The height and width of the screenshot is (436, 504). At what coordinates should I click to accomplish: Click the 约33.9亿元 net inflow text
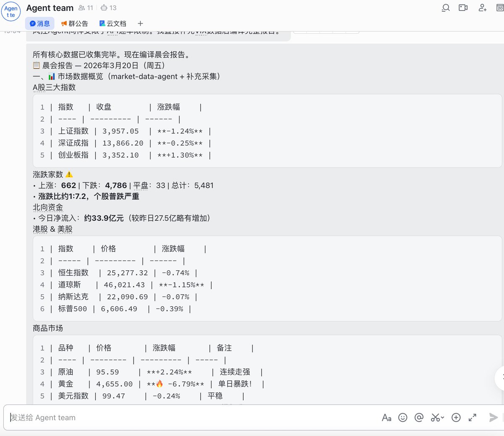coord(104,218)
